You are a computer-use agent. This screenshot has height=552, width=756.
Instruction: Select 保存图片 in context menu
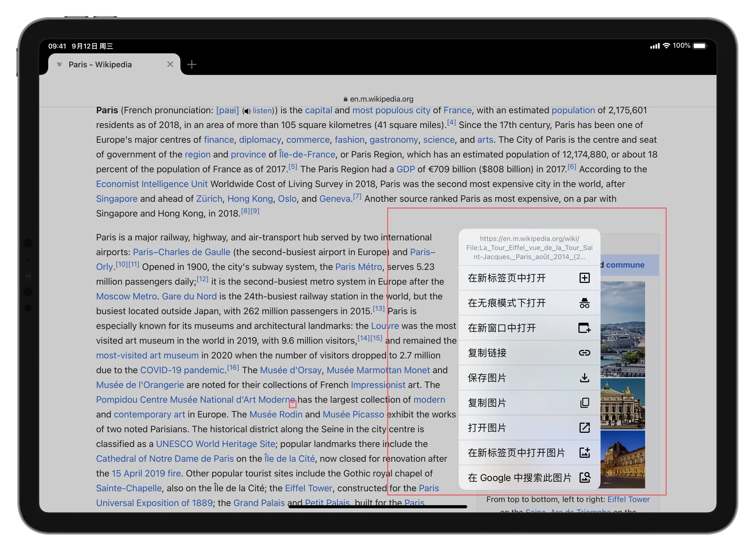click(x=529, y=377)
